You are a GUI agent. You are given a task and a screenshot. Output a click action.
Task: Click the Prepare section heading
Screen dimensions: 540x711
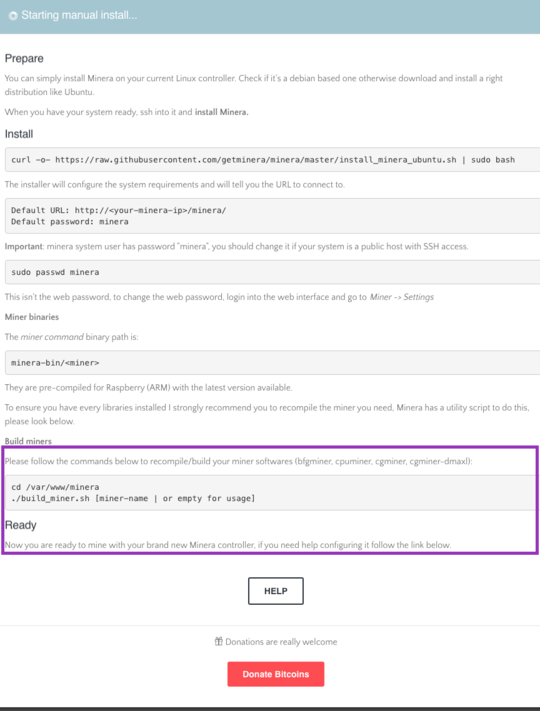pyautogui.click(x=24, y=58)
